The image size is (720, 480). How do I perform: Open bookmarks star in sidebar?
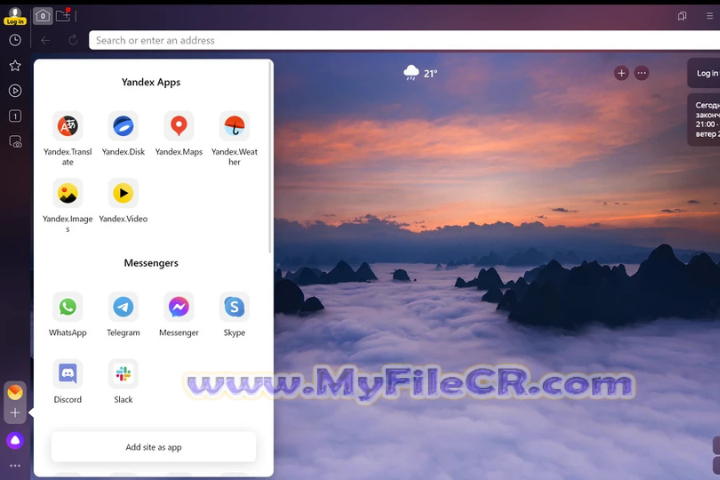[15, 66]
